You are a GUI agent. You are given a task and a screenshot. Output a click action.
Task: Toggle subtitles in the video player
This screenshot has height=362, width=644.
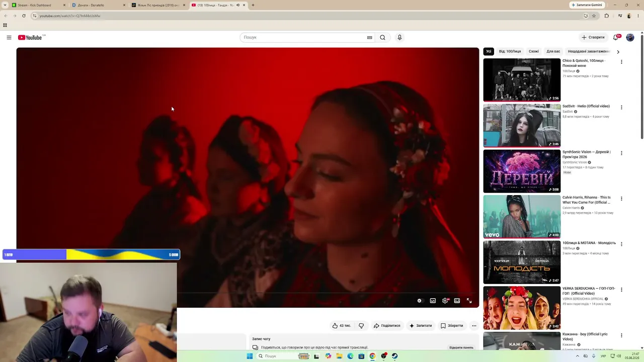(x=433, y=301)
